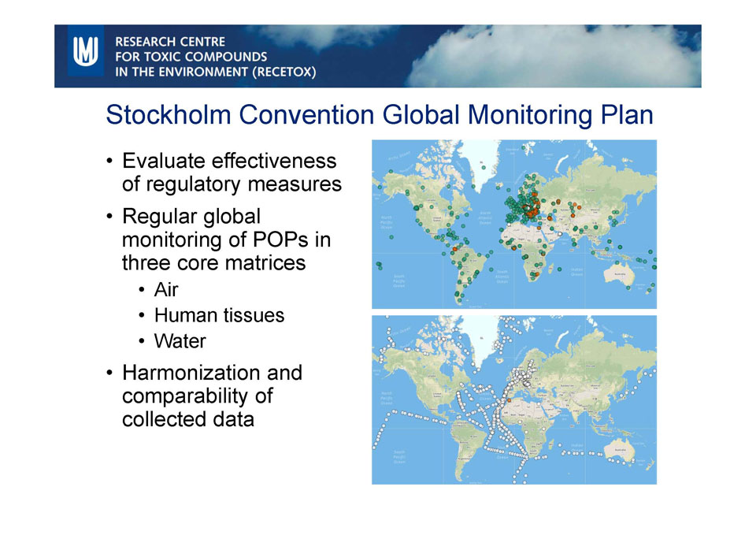Select the Stockholm Convention slide title
The width and height of the screenshot is (756, 535).
pos(379,115)
